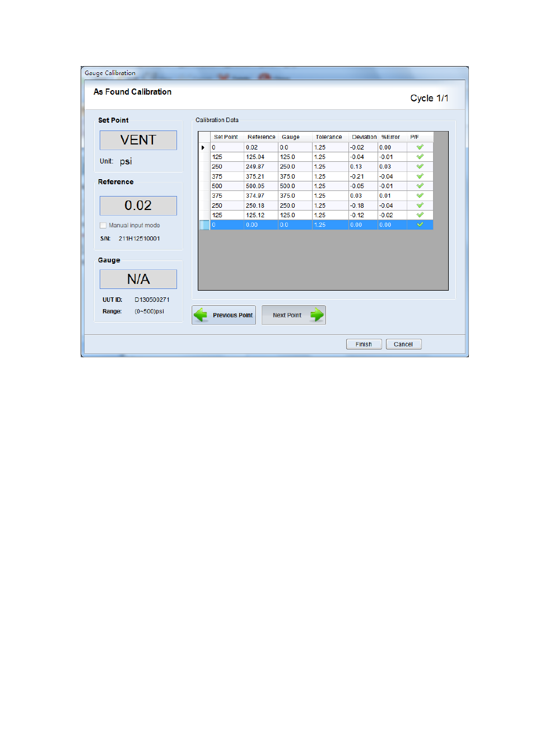This screenshot has height=756, width=535.
Task: Click the Reference value field showing 0.02
Action: [x=138, y=206]
